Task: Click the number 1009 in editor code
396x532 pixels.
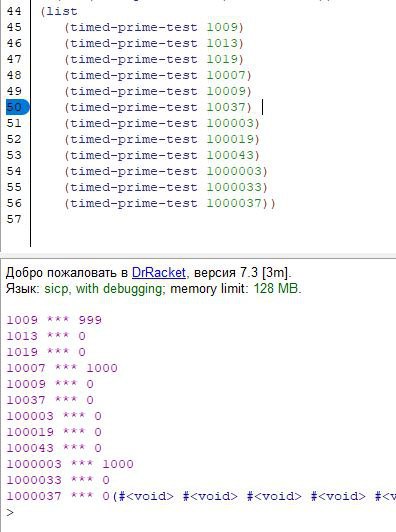Action: tap(223, 27)
